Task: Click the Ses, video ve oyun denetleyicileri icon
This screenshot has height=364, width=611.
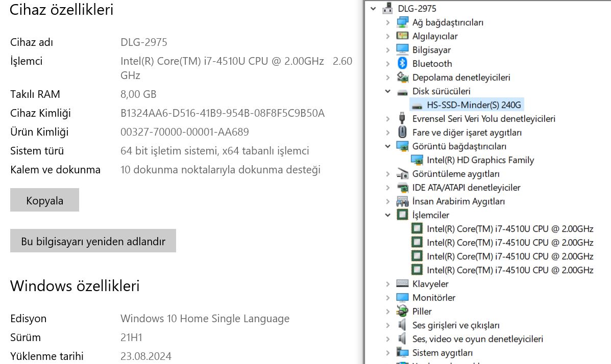Action: pyautogui.click(x=402, y=339)
